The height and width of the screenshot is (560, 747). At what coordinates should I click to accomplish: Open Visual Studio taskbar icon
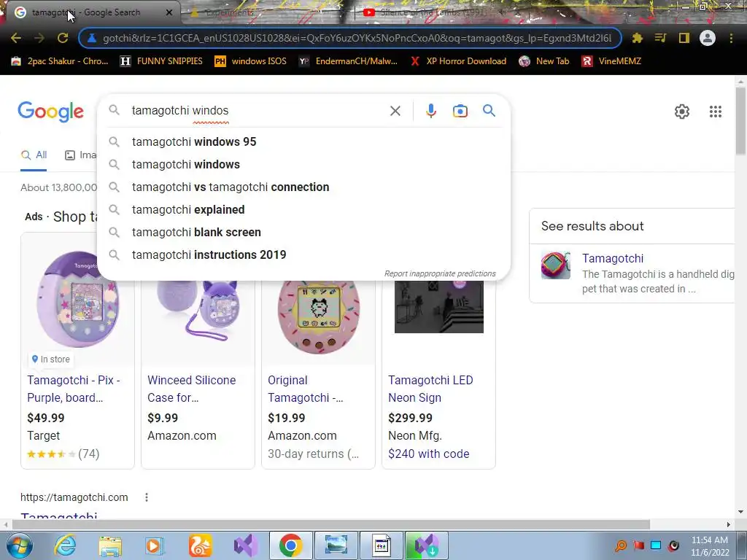246,545
